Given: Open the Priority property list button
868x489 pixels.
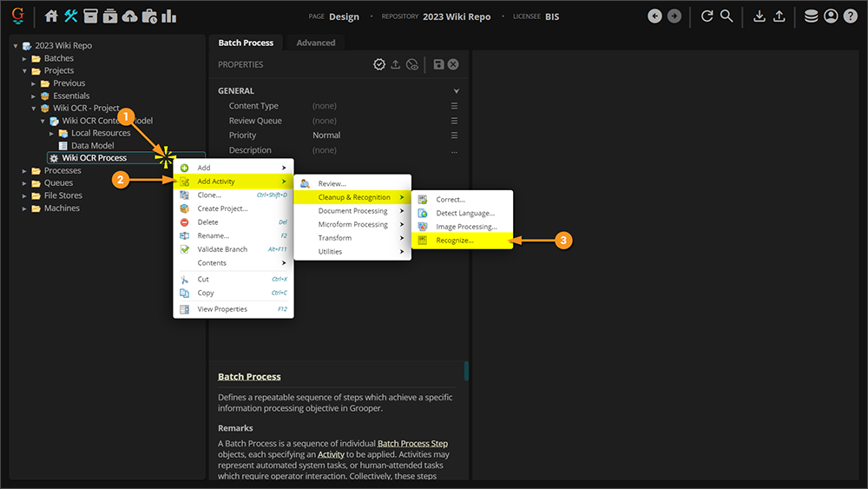Looking at the screenshot, I should (455, 135).
